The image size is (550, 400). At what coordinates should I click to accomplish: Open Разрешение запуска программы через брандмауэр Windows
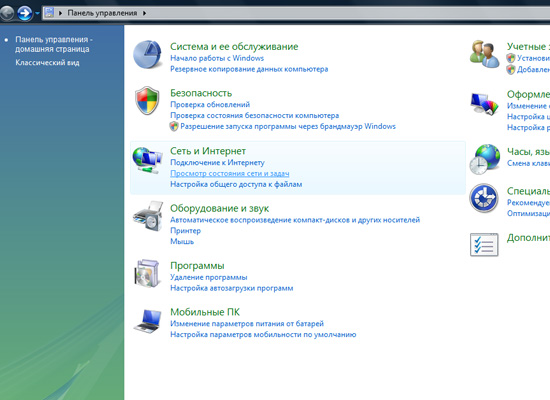[288, 126]
